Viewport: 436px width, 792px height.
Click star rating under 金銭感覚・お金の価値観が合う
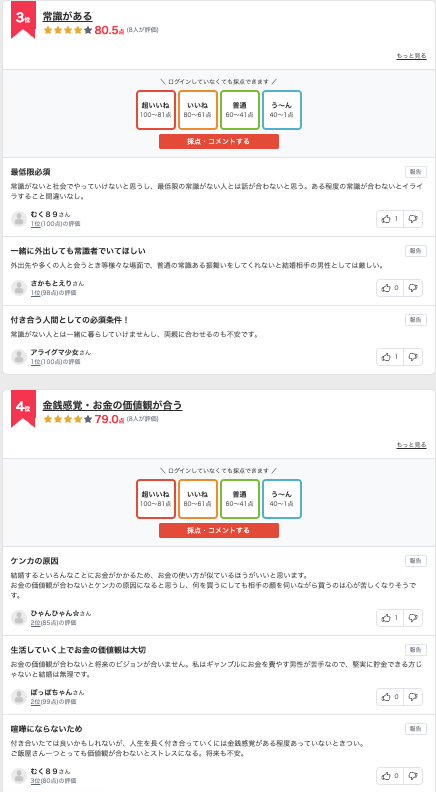[x=68, y=419]
